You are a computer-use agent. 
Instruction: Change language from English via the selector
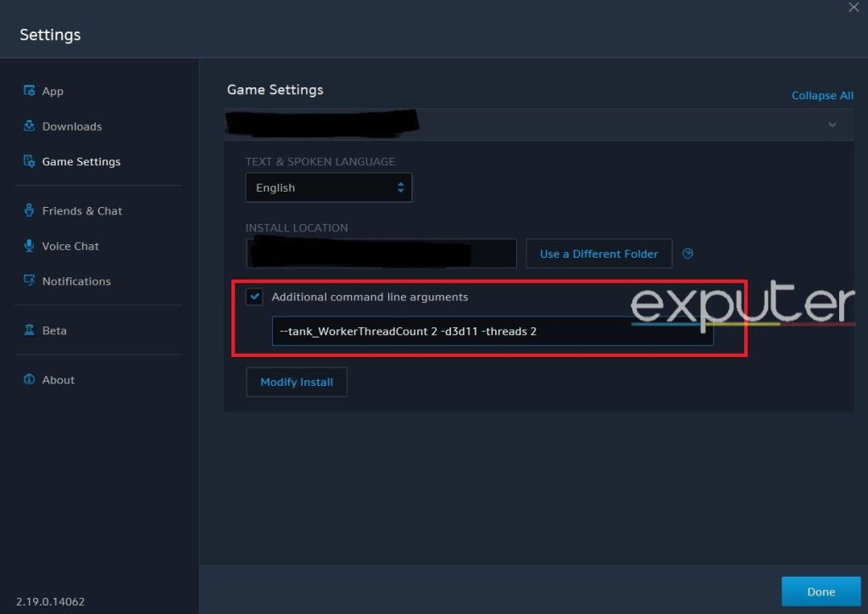329,187
